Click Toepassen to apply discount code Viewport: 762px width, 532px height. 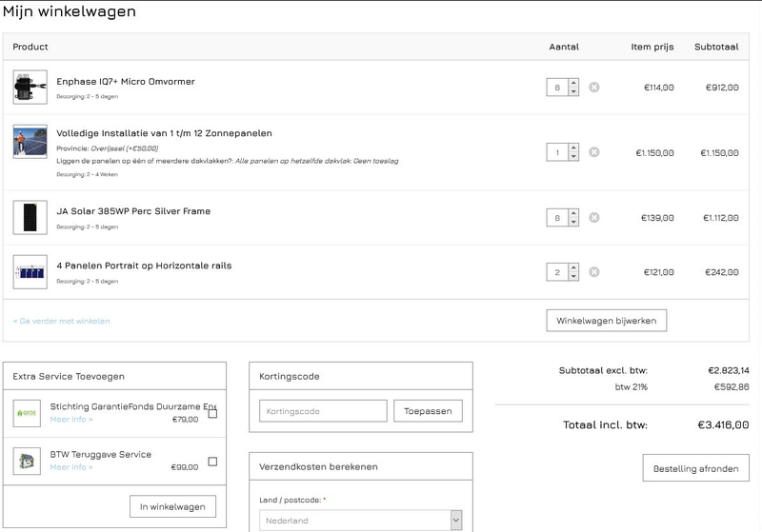428,410
